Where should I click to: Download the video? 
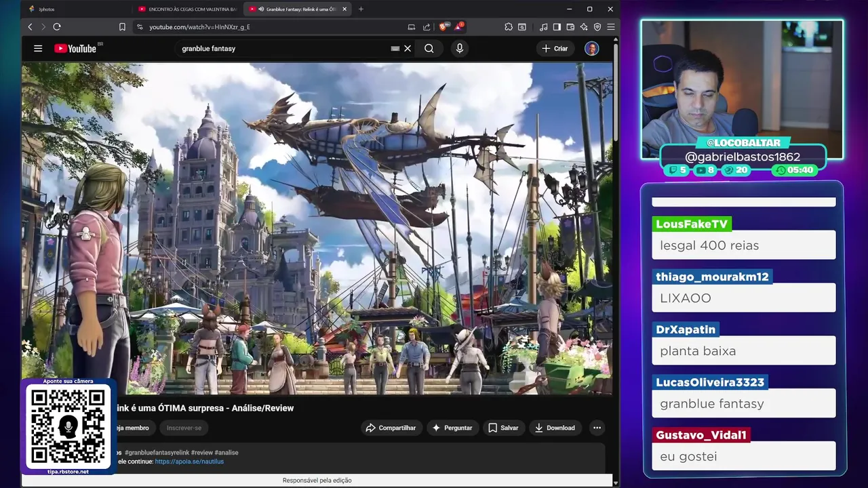(555, 428)
